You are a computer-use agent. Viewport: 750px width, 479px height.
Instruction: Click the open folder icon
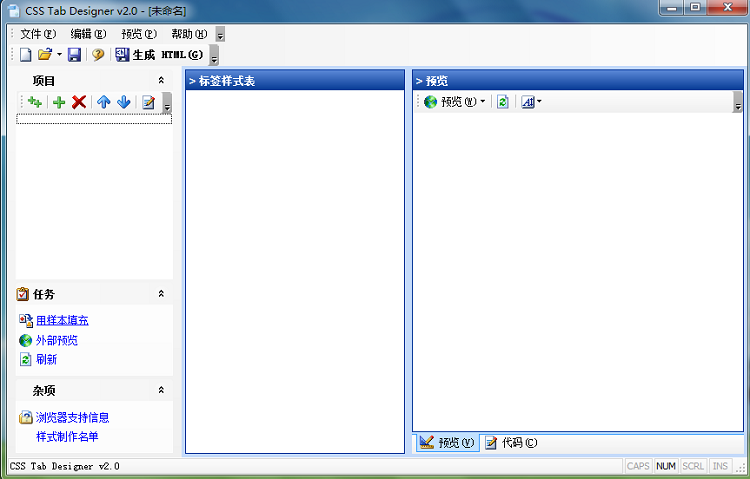click(x=44, y=55)
